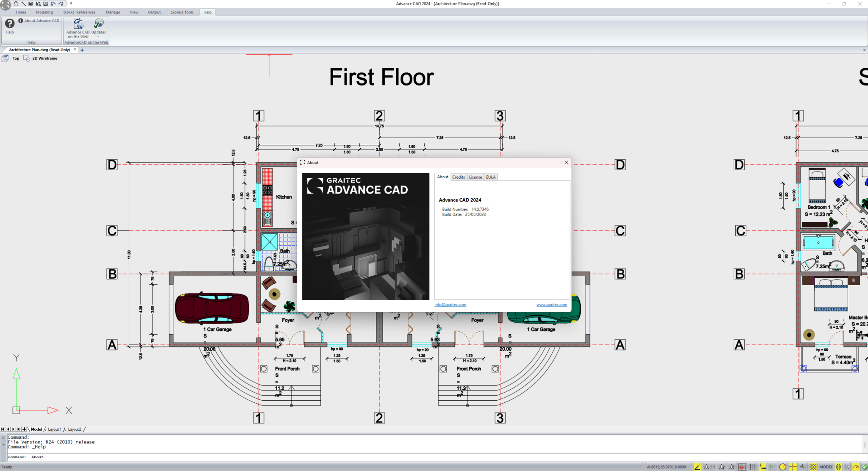The height and width of the screenshot is (471, 868).
Task: Click the Redo arrow icon
Action: pyautogui.click(x=61, y=3)
